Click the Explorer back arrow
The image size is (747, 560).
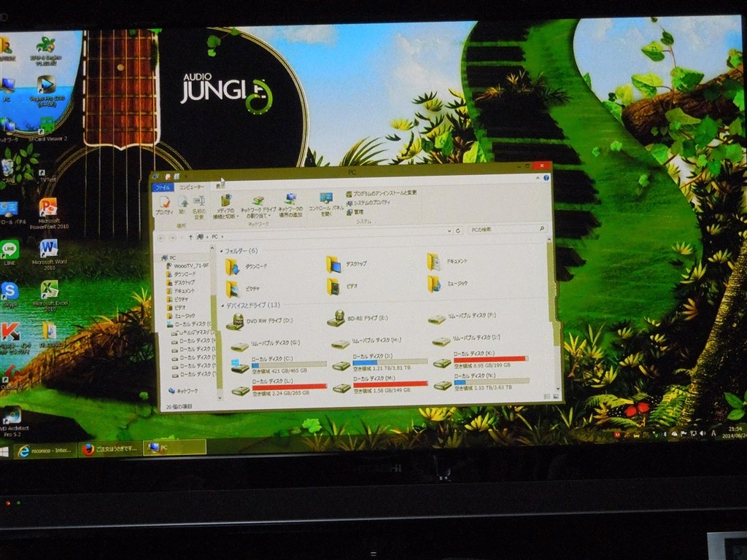pyautogui.click(x=161, y=238)
